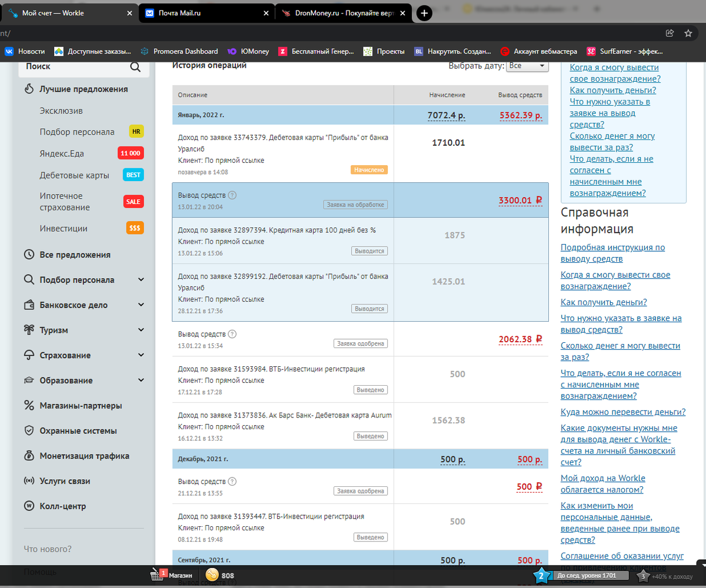Switch to DronMoney.ru tab

pyautogui.click(x=344, y=13)
